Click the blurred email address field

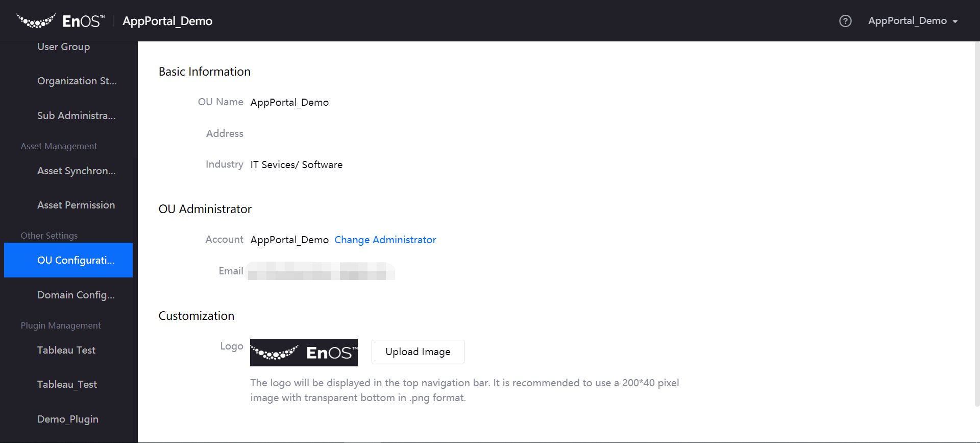click(x=320, y=271)
